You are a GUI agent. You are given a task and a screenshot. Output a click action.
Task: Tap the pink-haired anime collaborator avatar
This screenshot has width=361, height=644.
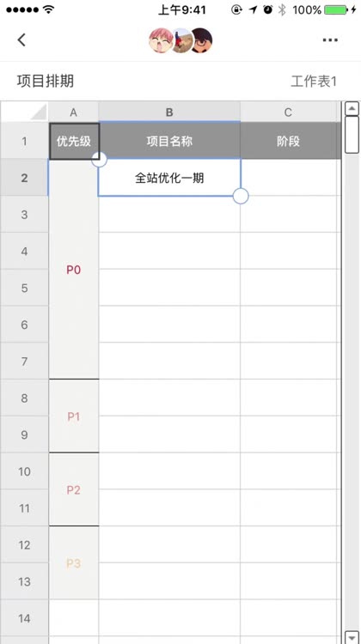161,40
